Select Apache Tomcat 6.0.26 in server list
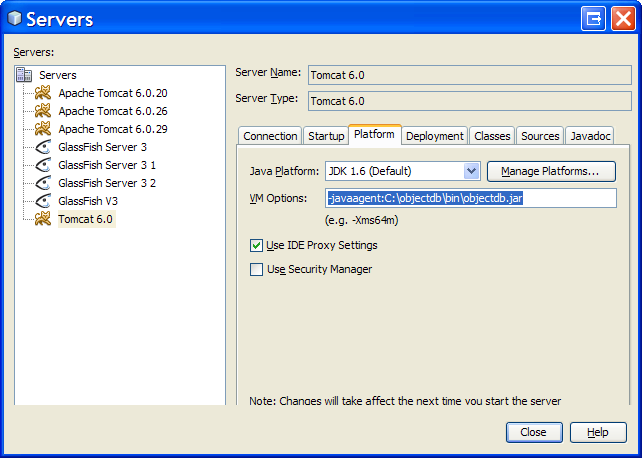Screen dimensions: 642x458 point(113,111)
